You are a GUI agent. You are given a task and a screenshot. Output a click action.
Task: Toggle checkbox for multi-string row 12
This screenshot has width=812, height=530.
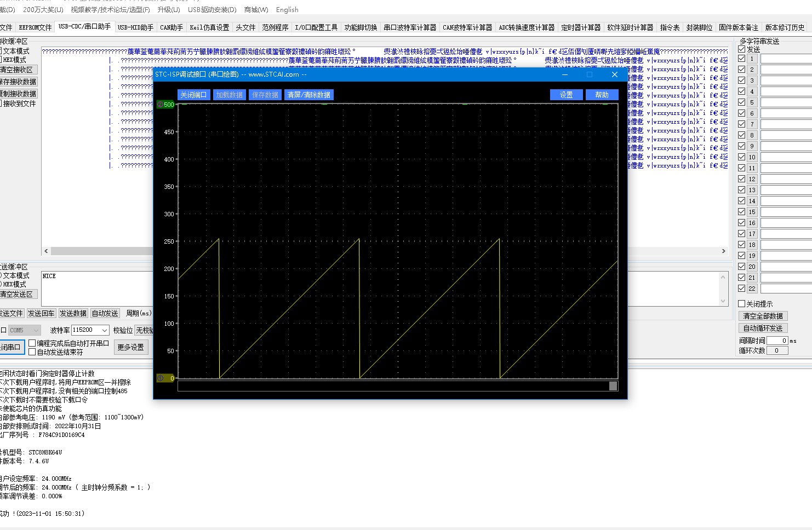742,178
